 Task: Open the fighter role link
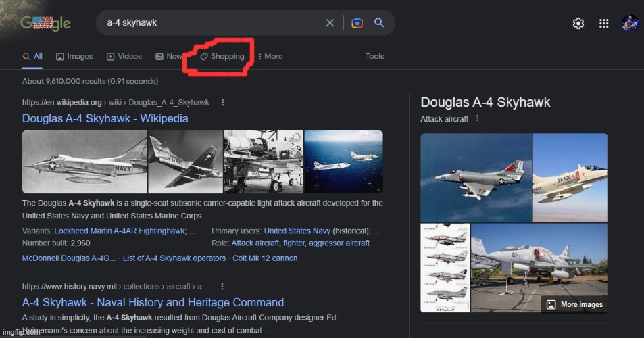tap(294, 243)
